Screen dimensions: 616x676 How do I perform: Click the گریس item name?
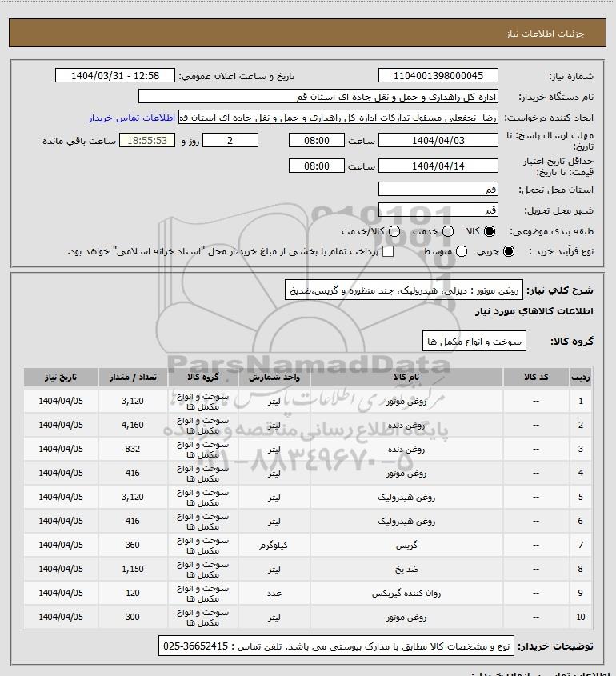(406, 546)
